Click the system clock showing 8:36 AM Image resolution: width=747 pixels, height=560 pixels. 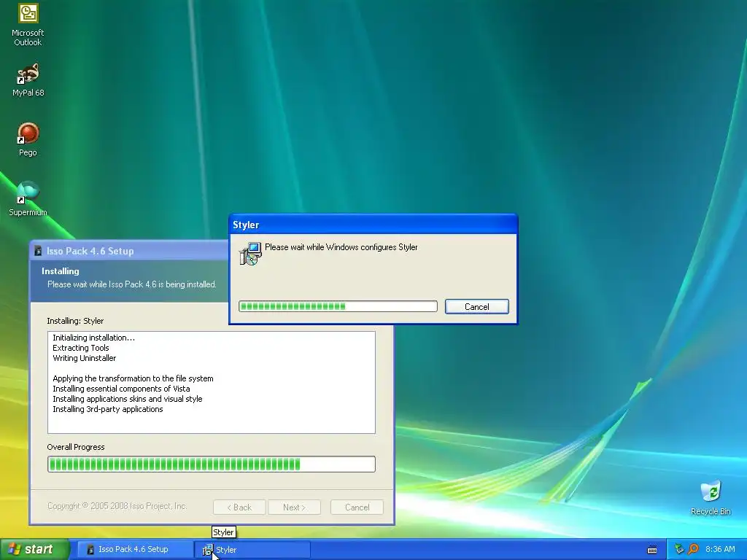click(x=720, y=549)
